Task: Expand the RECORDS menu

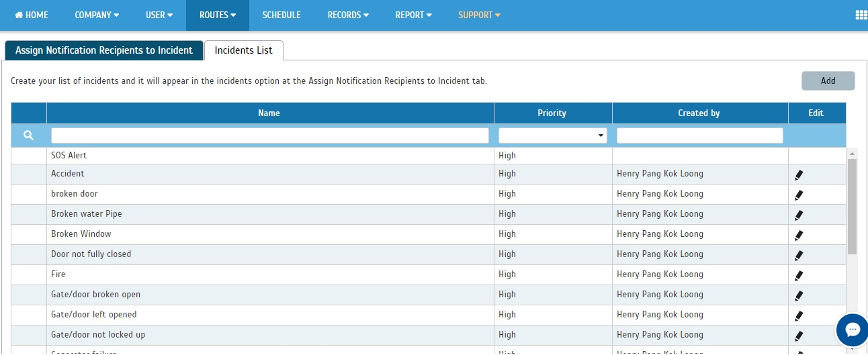Action: pos(348,15)
